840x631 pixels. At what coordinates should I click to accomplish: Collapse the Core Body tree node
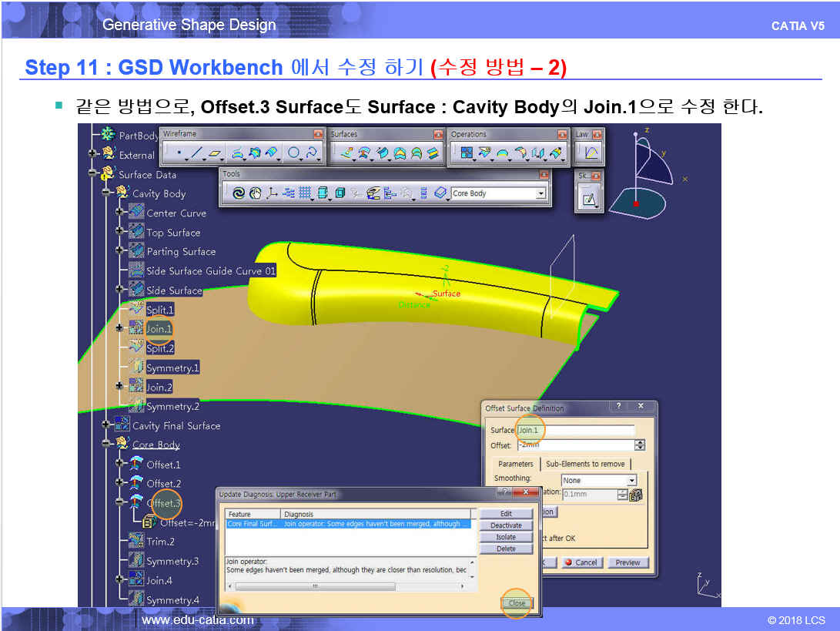[106, 445]
